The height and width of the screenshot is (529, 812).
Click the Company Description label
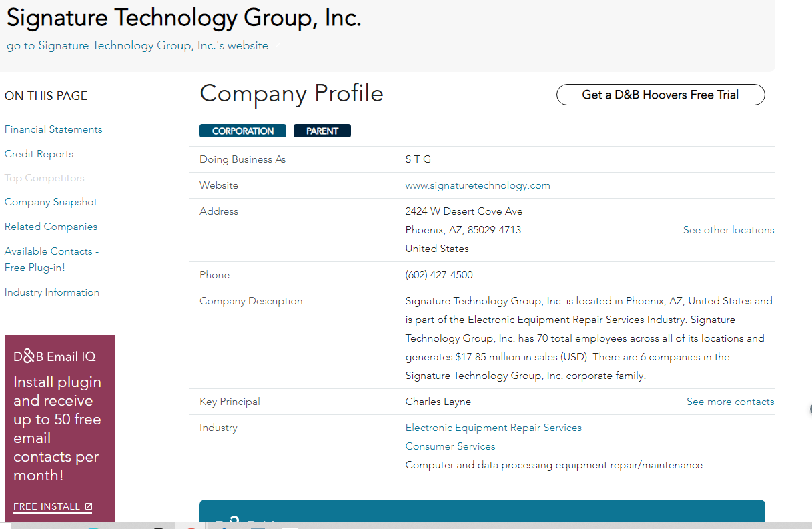(251, 301)
